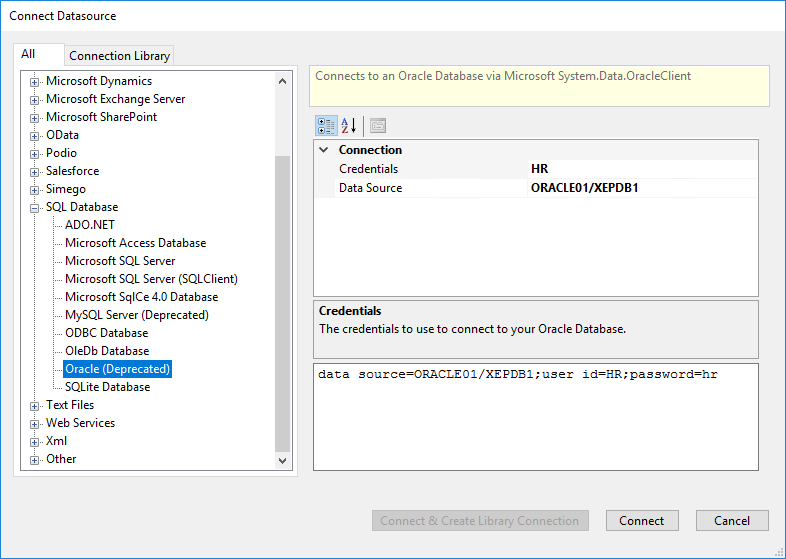Expand the Microsoft SharePoint node
This screenshot has height=559, width=786.
pos(34,118)
